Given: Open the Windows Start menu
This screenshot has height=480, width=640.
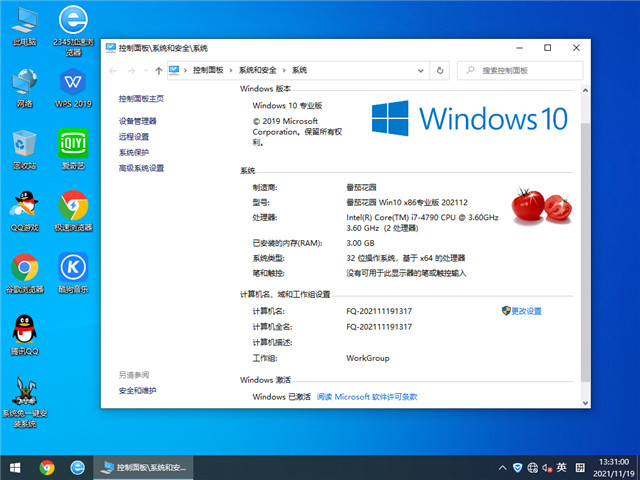Looking at the screenshot, I should click(15, 468).
